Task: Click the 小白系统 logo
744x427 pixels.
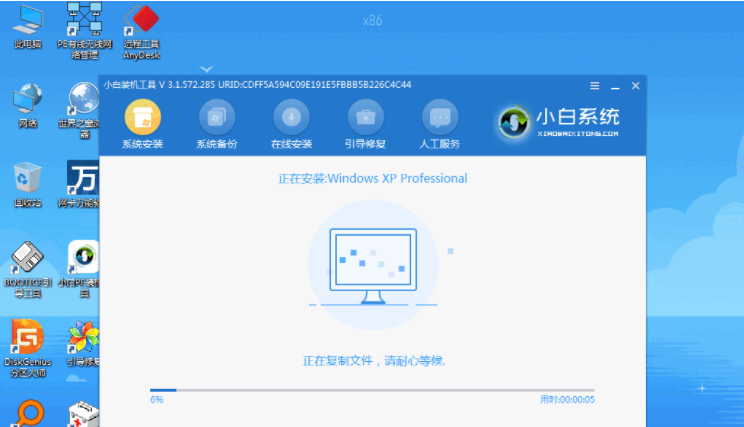Action: tap(558, 122)
